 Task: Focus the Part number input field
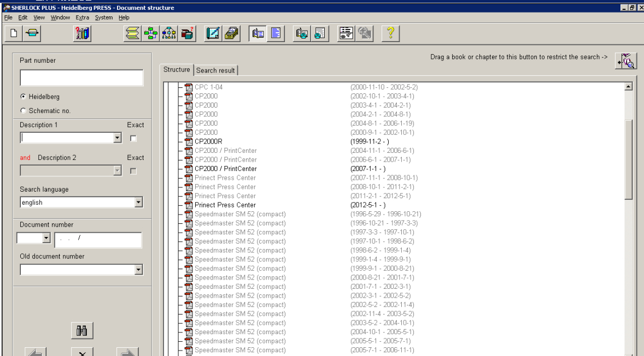82,78
